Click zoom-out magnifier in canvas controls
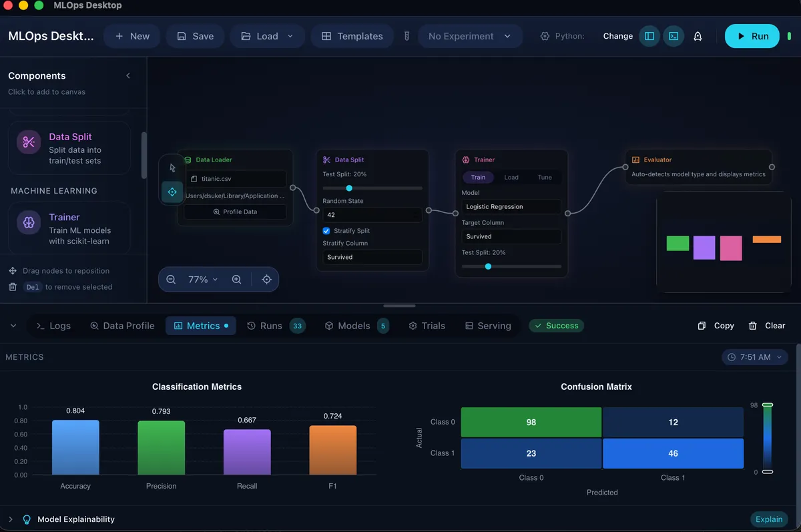 171,279
